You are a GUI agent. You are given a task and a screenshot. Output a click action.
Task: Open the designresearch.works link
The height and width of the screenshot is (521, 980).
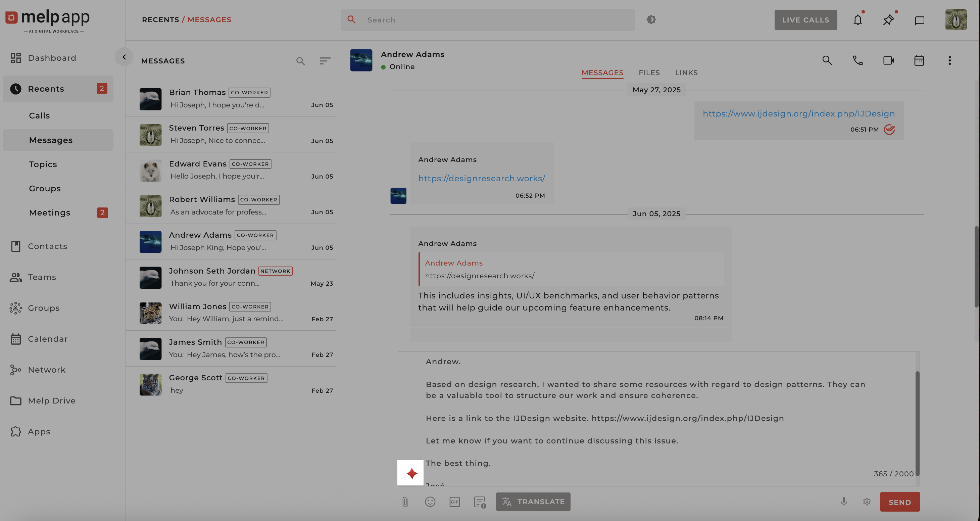coord(481,179)
